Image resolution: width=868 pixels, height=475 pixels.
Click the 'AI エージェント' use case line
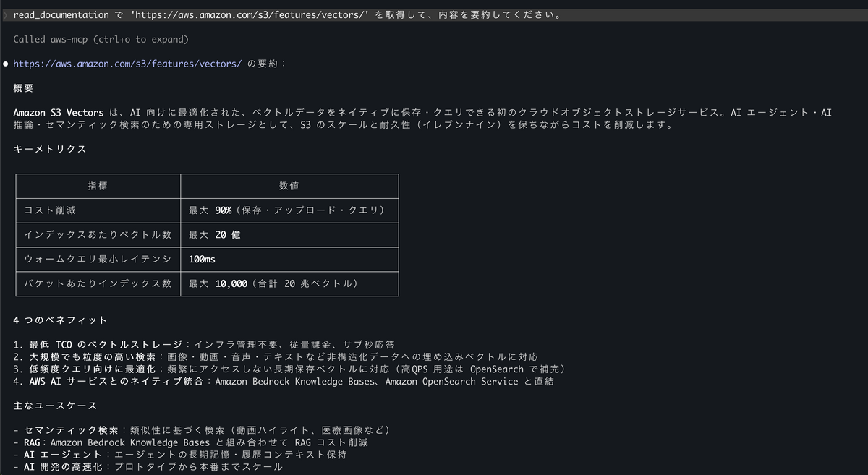tap(180, 455)
